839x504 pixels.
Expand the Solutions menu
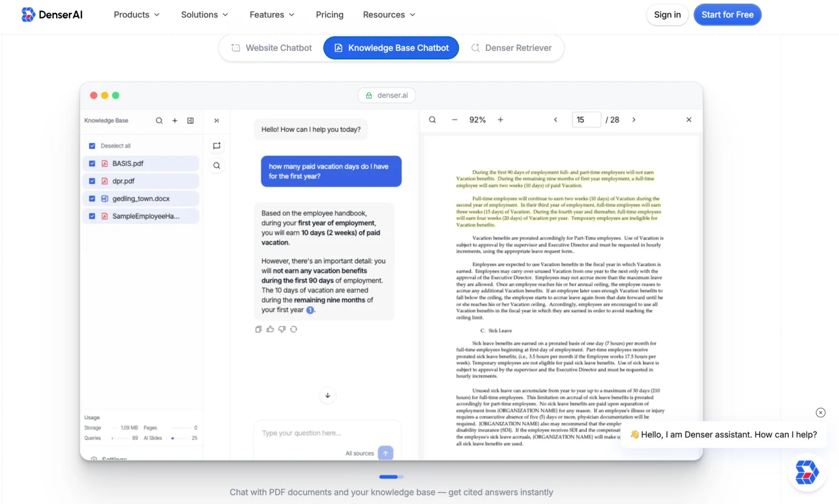point(205,15)
